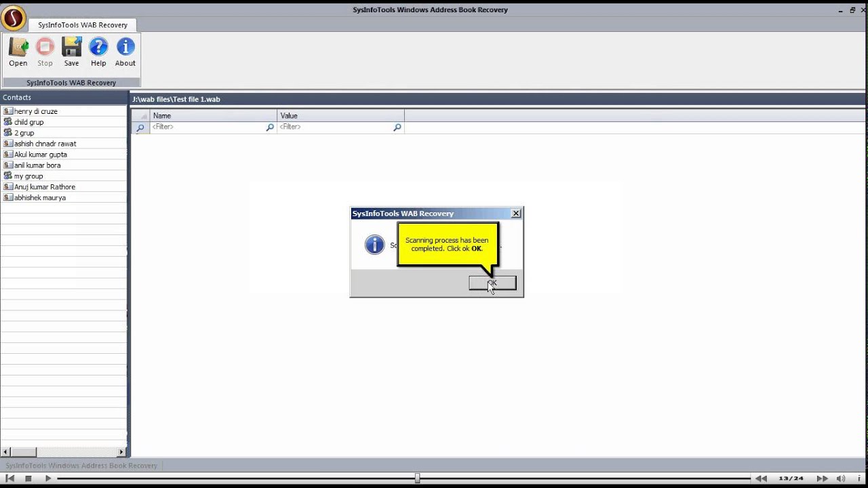Close the SysInfoTools WAB Recovery dialog
This screenshot has height=488, width=868.
point(516,213)
